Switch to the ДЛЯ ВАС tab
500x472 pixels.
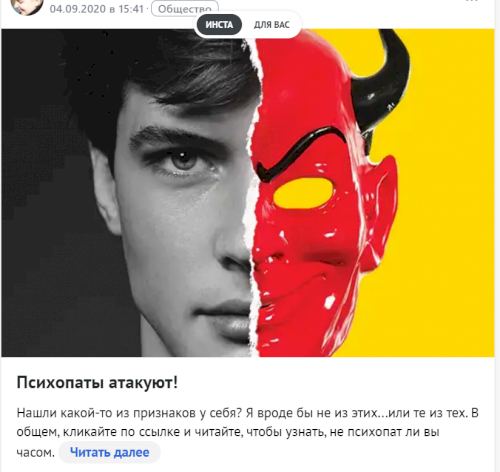271,25
